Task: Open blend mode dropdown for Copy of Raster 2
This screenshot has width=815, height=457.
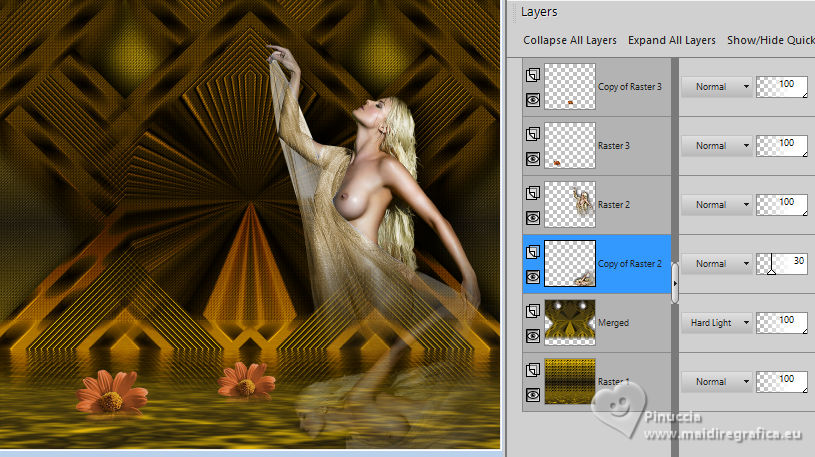Action: (717, 264)
